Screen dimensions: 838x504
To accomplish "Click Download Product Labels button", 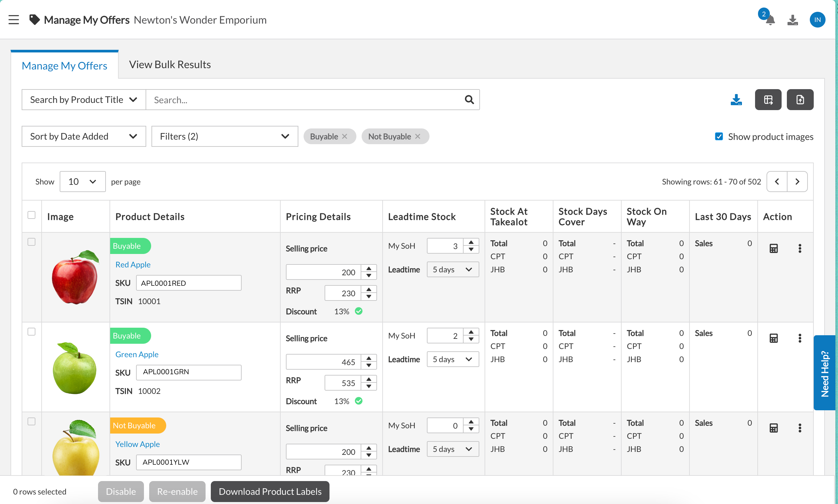I will coord(270,492).
